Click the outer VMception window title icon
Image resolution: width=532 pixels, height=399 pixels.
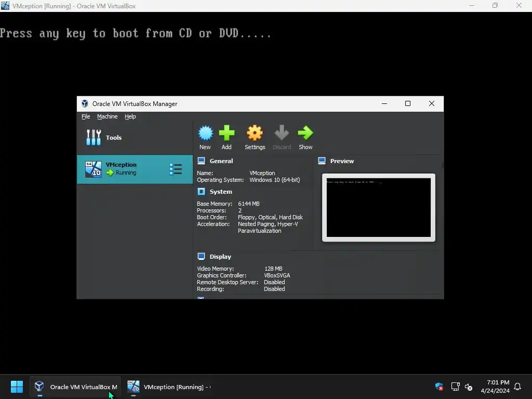(5, 6)
